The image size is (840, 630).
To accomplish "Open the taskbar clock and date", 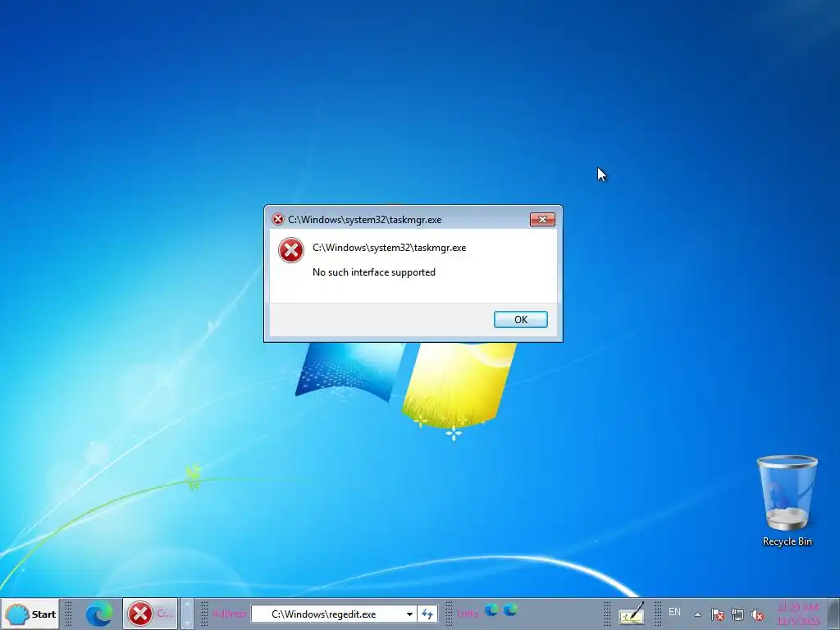I will coord(798,614).
